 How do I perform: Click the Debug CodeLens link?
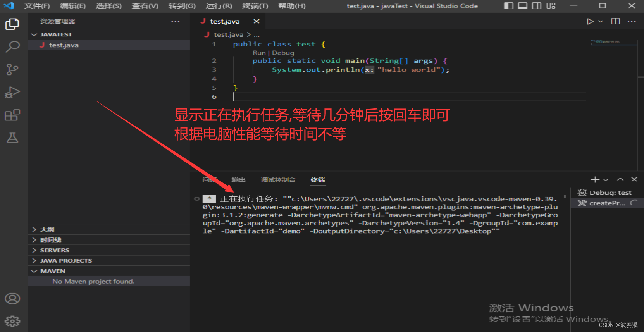click(x=283, y=53)
